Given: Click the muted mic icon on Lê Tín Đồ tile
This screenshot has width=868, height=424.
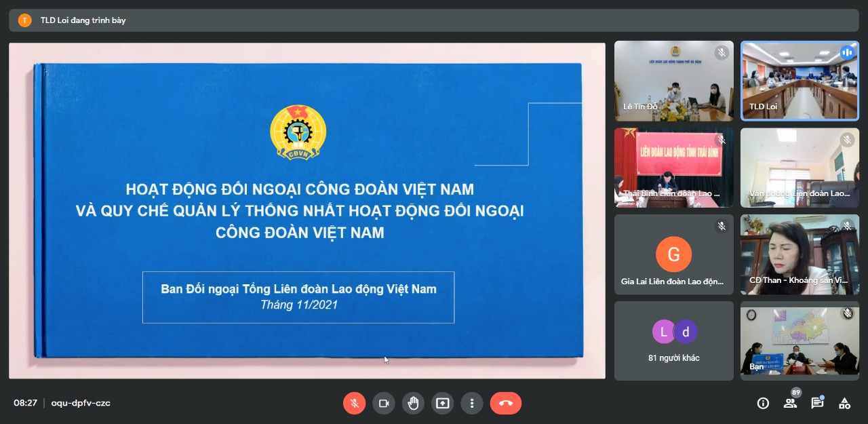Looking at the screenshot, I should pos(722,52).
